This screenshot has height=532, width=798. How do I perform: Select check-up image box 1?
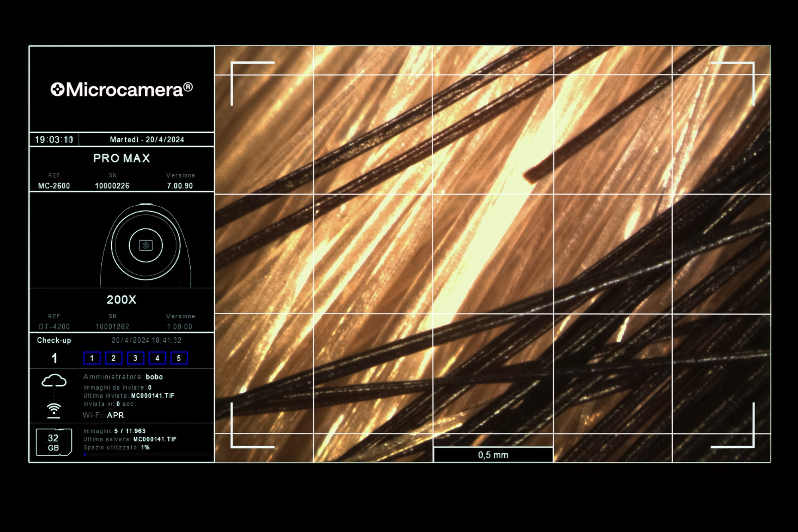pos(92,358)
